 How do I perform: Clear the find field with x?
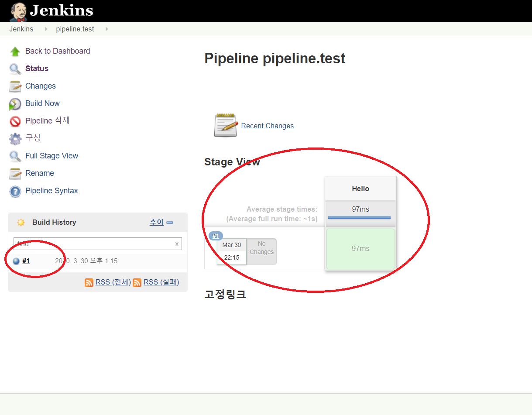177,244
